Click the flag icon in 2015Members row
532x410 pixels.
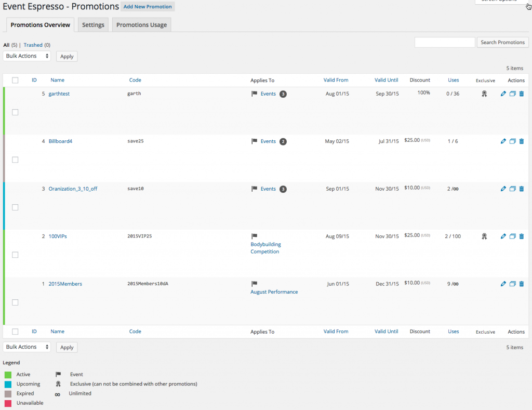[x=254, y=283]
